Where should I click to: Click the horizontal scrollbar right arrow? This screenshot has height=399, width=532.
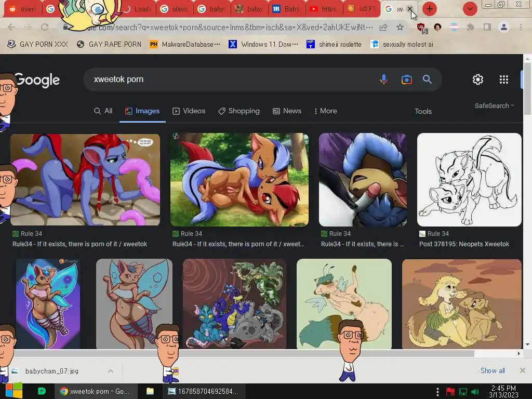pos(518,353)
